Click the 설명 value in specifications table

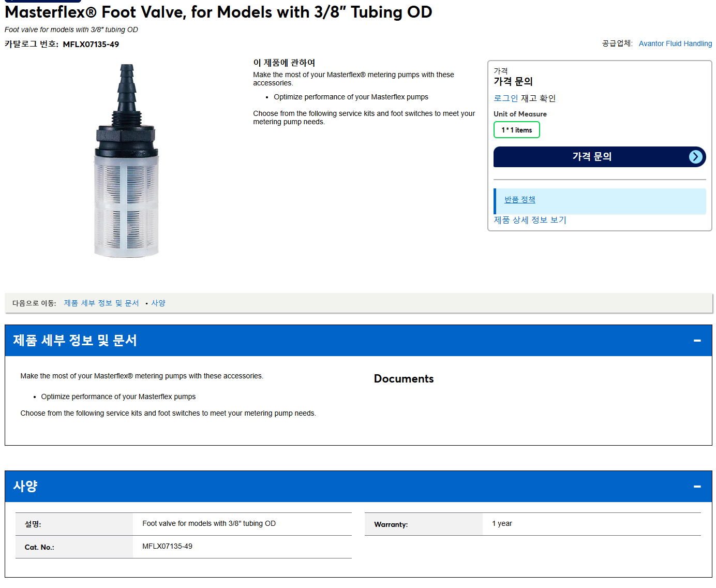click(209, 524)
